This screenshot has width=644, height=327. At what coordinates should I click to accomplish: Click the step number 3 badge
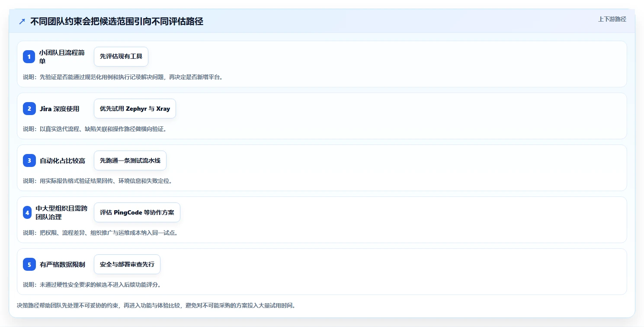[29, 160]
